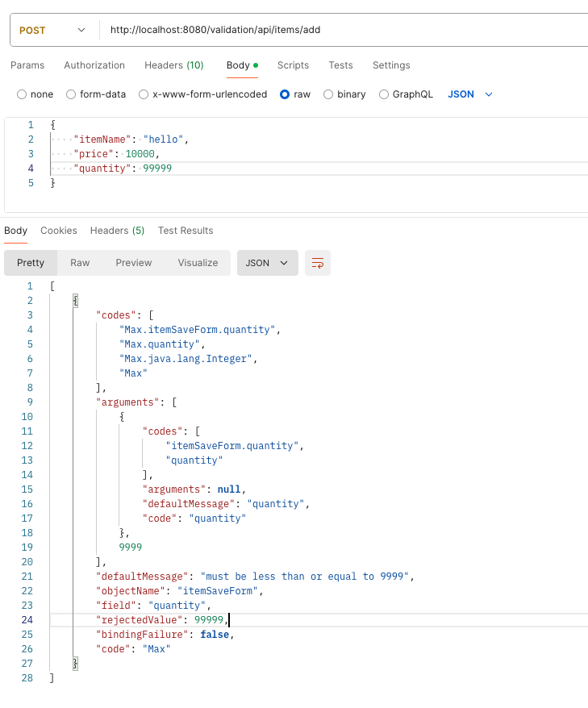
Task: Click the closing brace on response line 27
Action: click(76, 664)
